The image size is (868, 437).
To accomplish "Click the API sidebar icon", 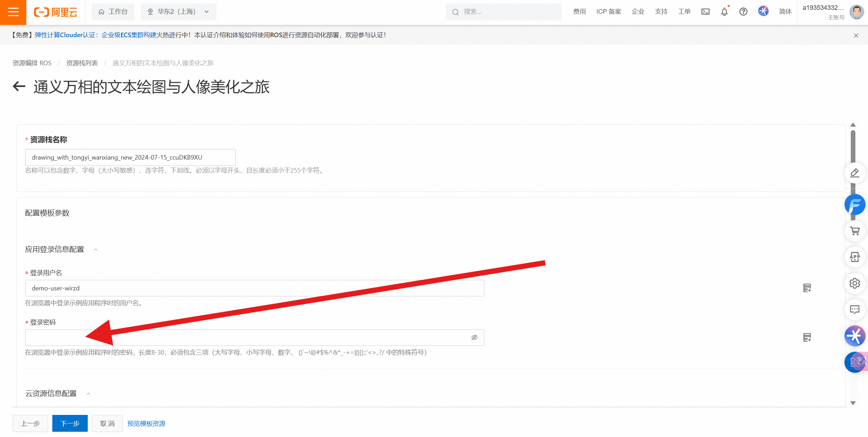I will tap(855, 257).
